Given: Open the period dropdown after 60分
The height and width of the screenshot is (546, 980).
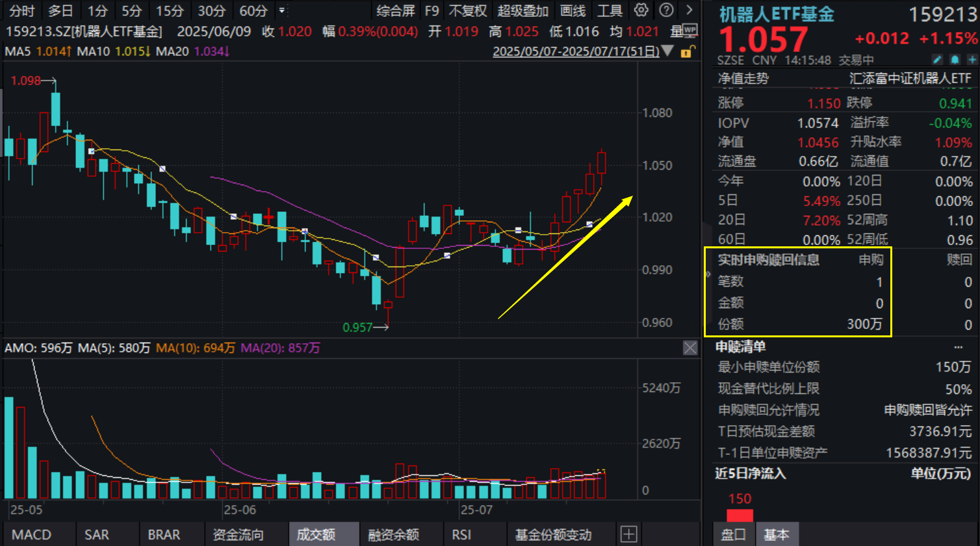Looking at the screenshot, I should 282,11.
